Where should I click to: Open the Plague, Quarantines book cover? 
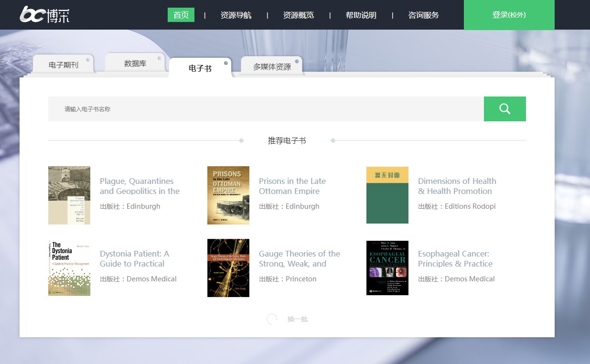69,195
